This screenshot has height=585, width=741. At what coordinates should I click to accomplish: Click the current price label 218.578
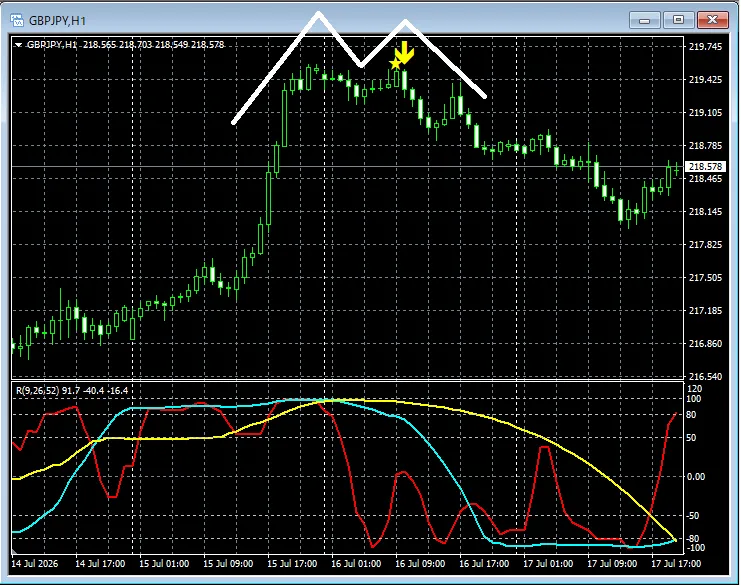705,166
